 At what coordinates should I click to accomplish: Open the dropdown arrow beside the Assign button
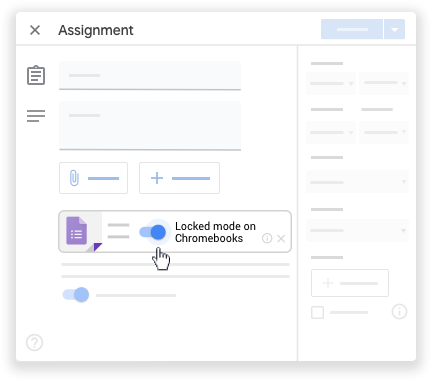tap(395, 29)
